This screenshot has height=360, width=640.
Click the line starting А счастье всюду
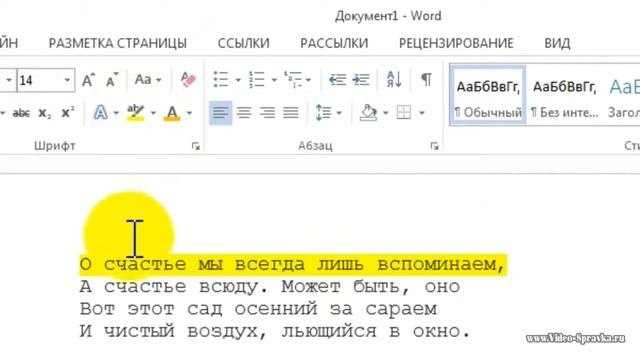[270, 287]
